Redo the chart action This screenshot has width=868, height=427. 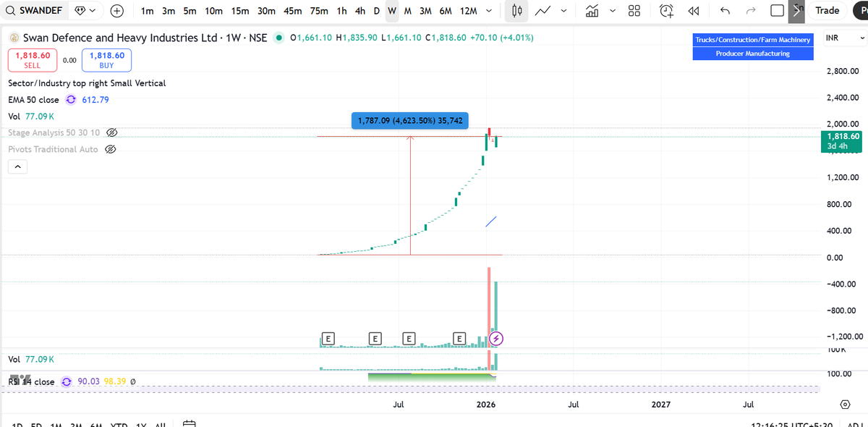point(750,11)
